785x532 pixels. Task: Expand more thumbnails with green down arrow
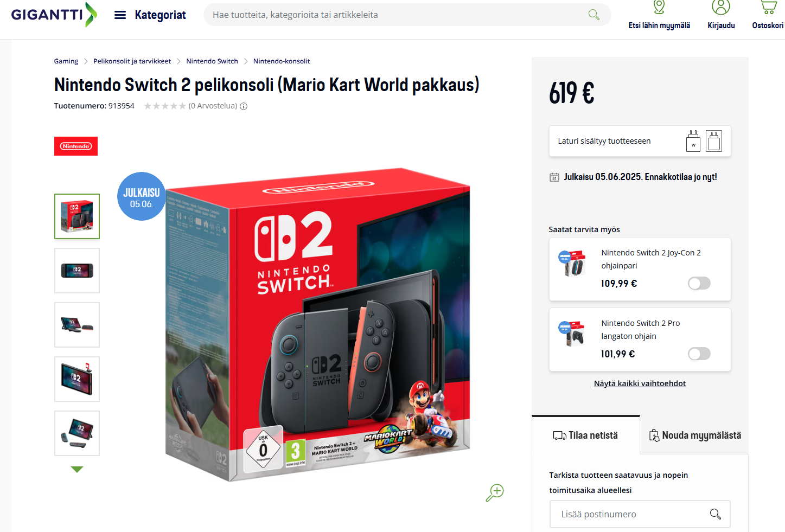77,470
